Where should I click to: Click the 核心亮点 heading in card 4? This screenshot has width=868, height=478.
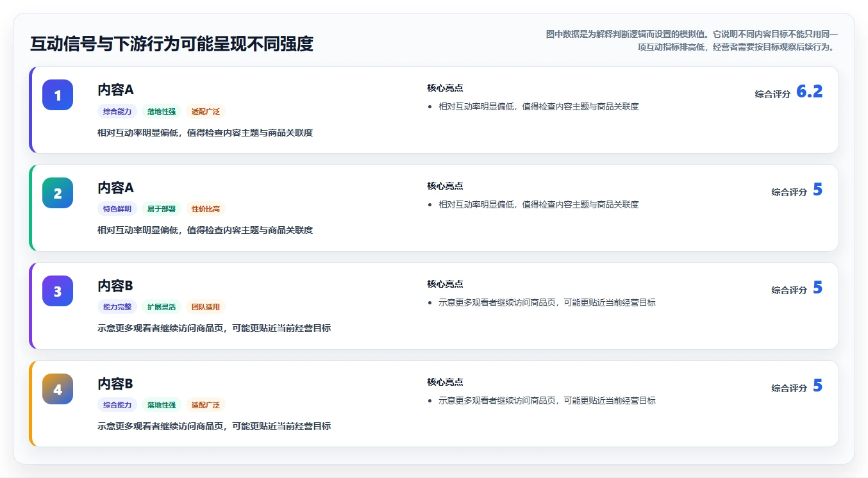(445, 382)
